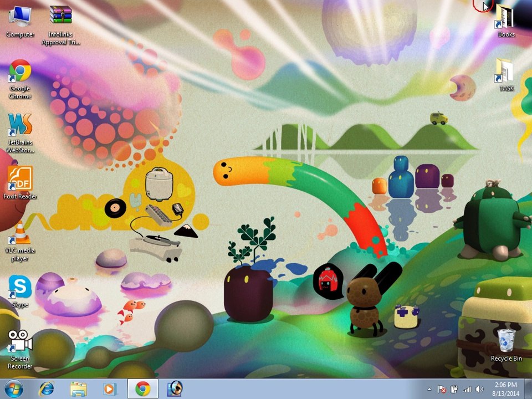Select the Foxit Reader desktop icon
Screen dimensions: 532x399
20,183
